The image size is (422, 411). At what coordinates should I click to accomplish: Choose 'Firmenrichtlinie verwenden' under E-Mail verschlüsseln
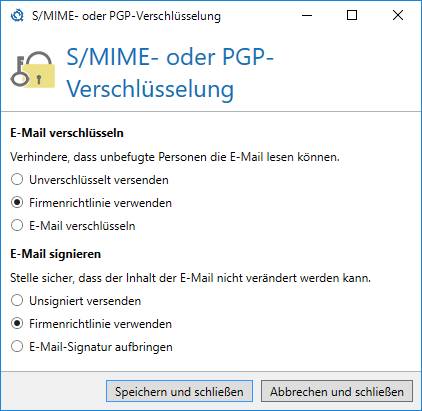pyautogui.click(x=91, y=203)
